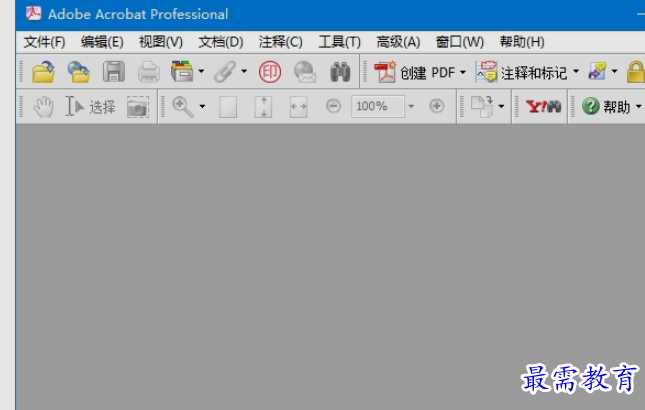Click the Fit Width view icon
The image size is (645, 410).
click(298, 107)
